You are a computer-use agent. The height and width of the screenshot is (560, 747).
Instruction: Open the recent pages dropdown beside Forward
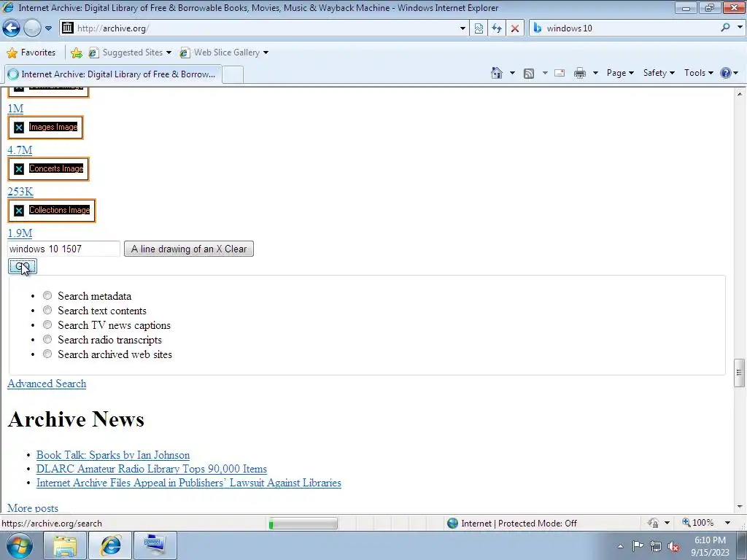(49, 28)
